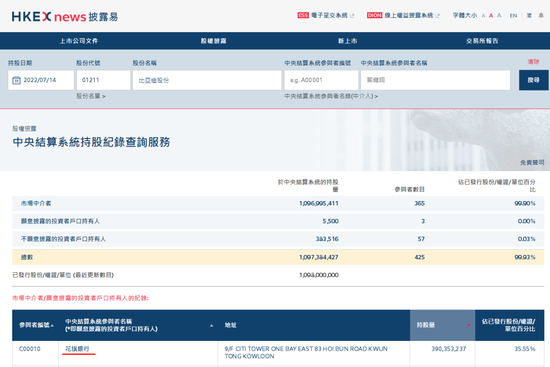Expand the 中央結算系統參與者名單 participant list link
This screenshot has height=367, width=550.
331,96
